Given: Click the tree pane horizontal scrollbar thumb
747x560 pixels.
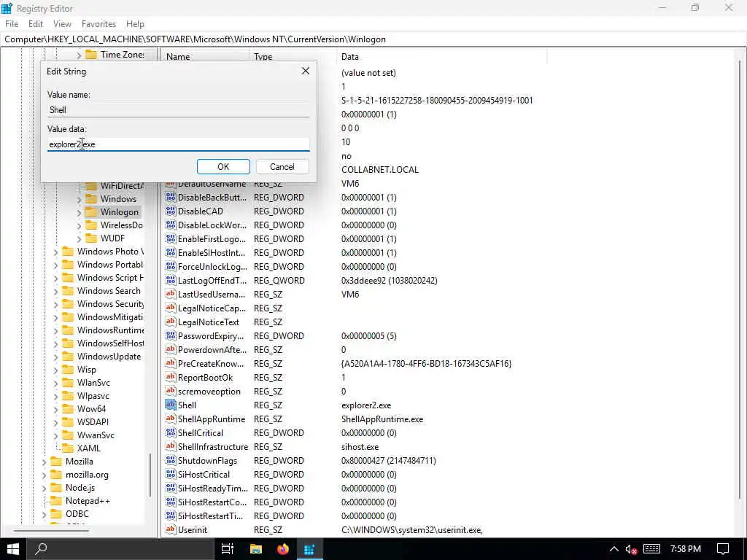Looking at the screenshot, I should coord(52,531).
